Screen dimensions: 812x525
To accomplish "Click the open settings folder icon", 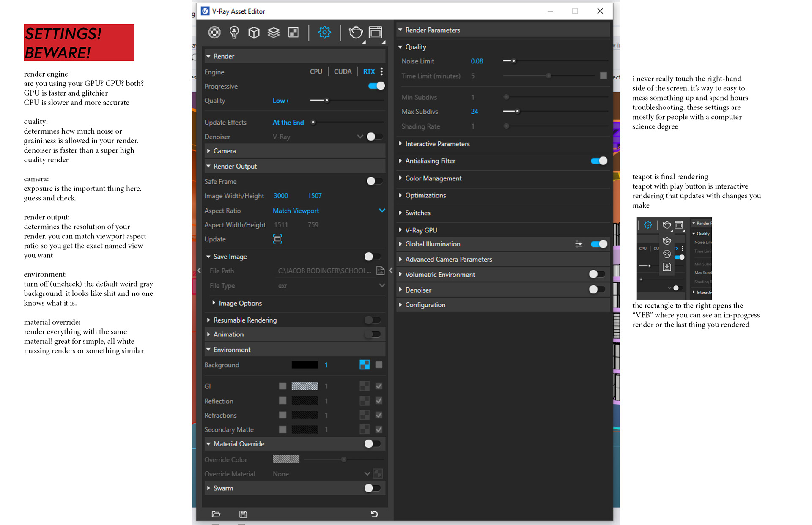I will coord(216,514).
